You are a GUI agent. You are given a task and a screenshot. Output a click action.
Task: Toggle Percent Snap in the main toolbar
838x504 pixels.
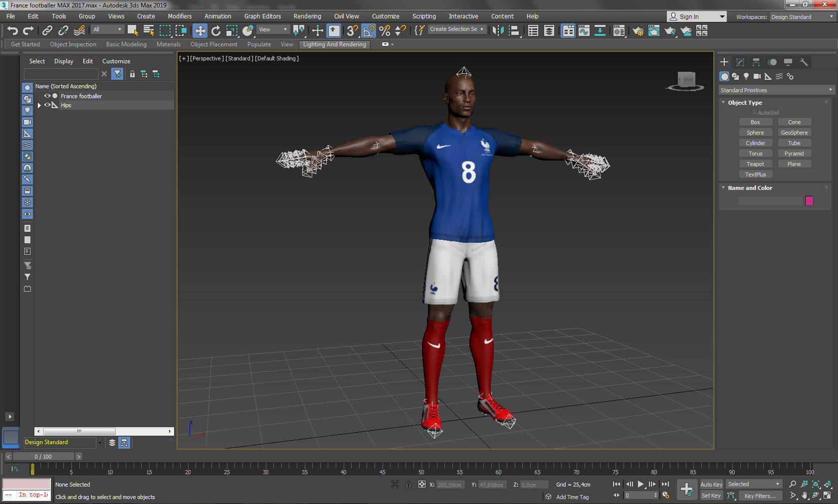tap(385, 31)
